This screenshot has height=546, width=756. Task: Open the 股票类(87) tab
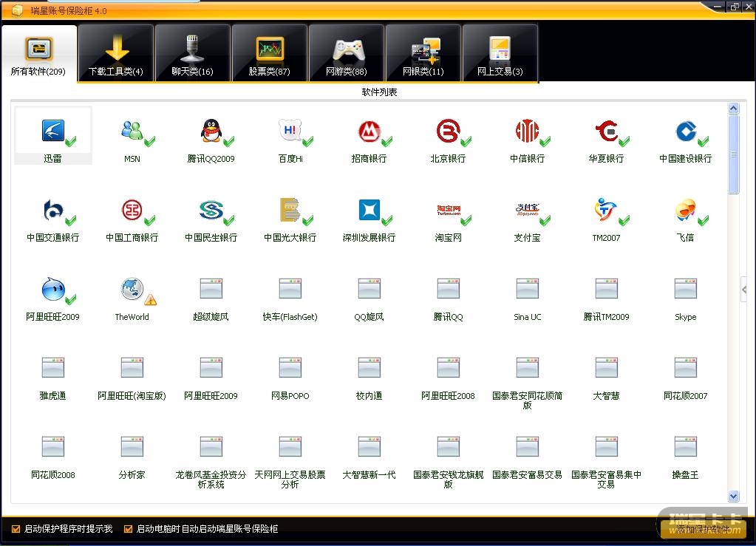270,53
